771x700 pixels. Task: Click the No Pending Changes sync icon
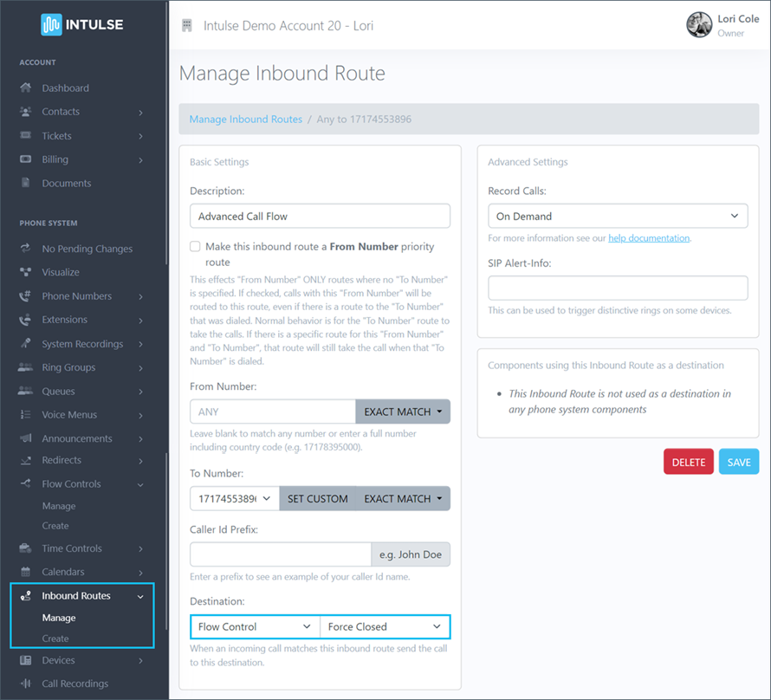26,249
